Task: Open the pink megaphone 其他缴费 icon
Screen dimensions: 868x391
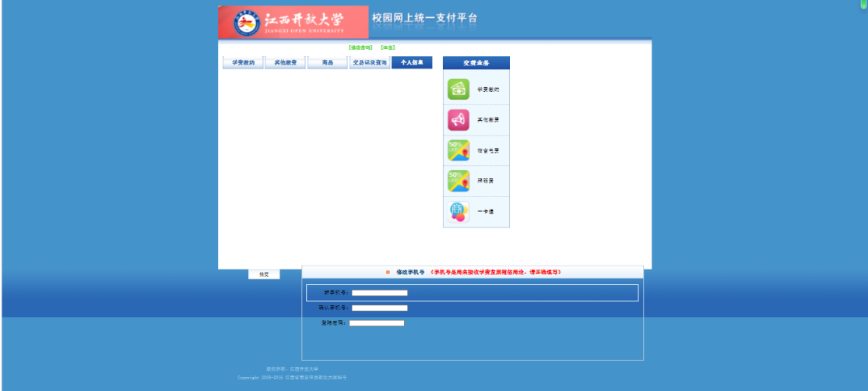Action: coord(459,120)
